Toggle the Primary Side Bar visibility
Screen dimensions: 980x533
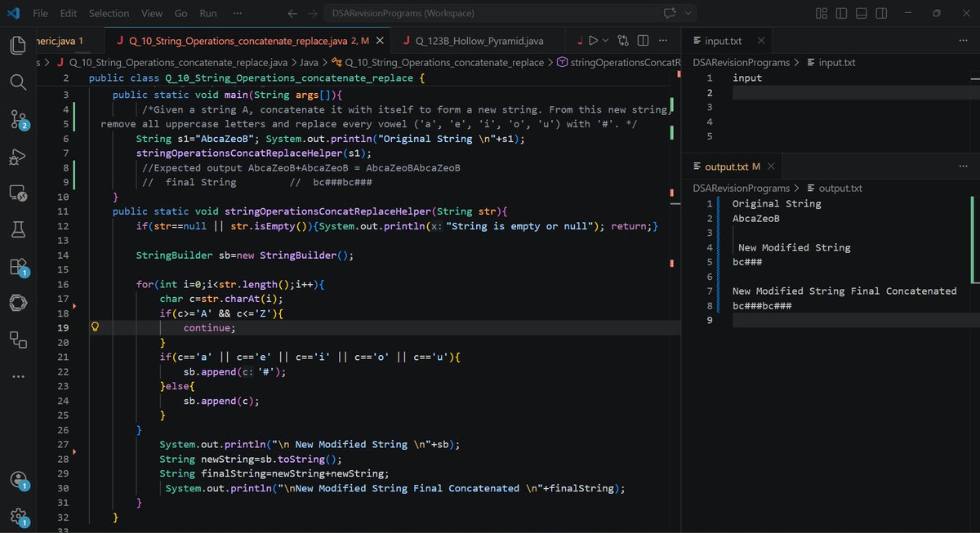pos(842,13)
